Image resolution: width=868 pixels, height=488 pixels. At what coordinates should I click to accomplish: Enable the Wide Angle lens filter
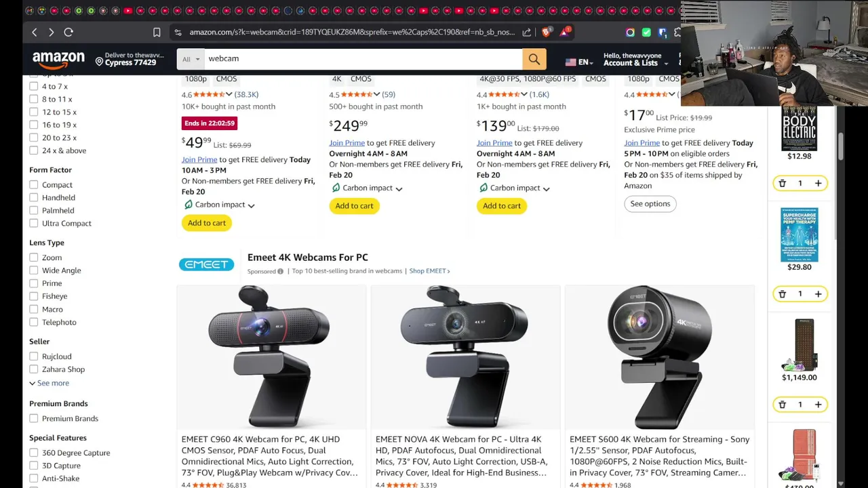[34, 270]
